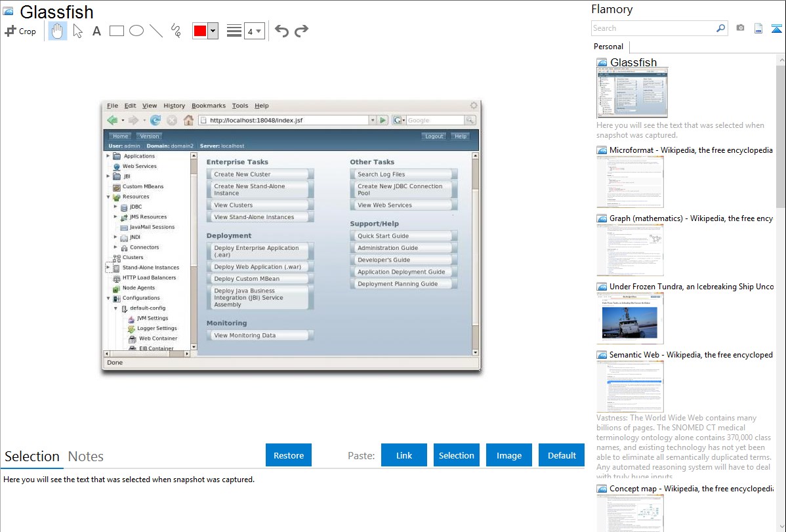The width and height of the screenshot is (786, 532).
Task: Open the Semantic Web snapshot title
Action: pos(691,355)
